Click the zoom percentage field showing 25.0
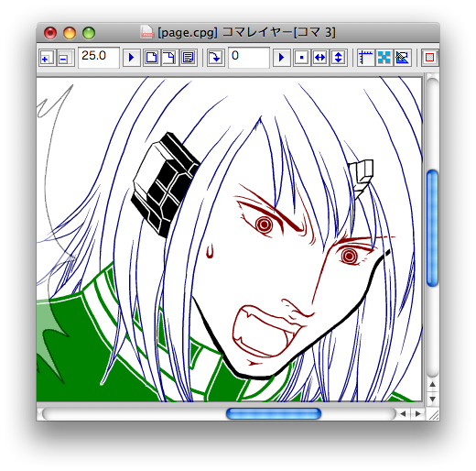This screenshot has height=471, width=476. click(99, 57)
